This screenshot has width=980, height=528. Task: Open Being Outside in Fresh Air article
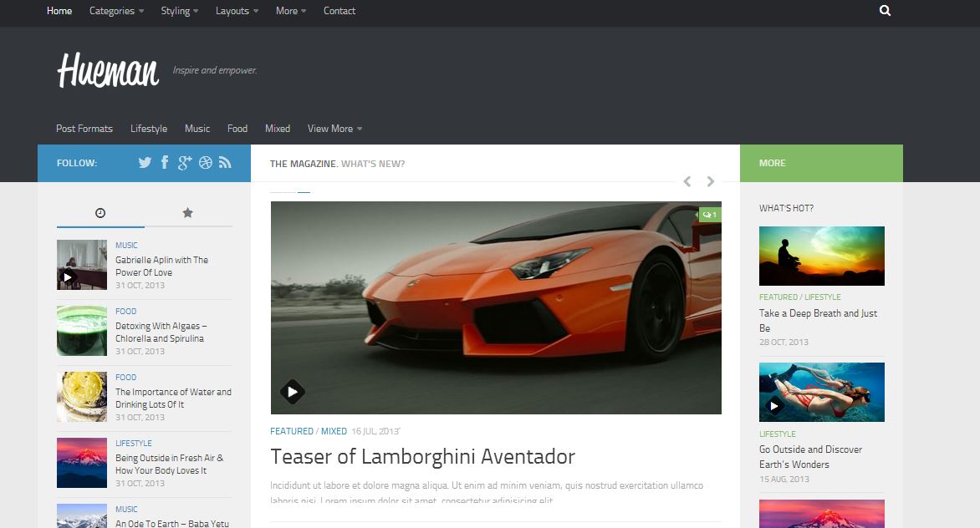(170, 465)
